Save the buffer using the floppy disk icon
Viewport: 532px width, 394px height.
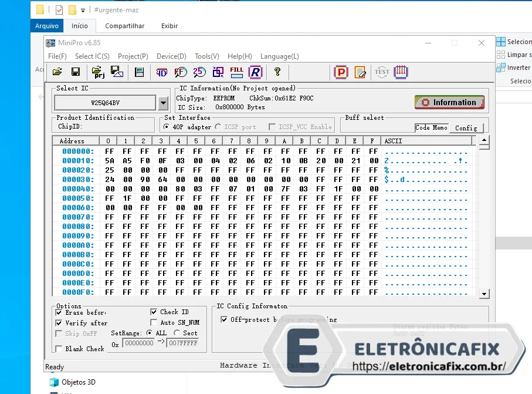pos(75,72)
